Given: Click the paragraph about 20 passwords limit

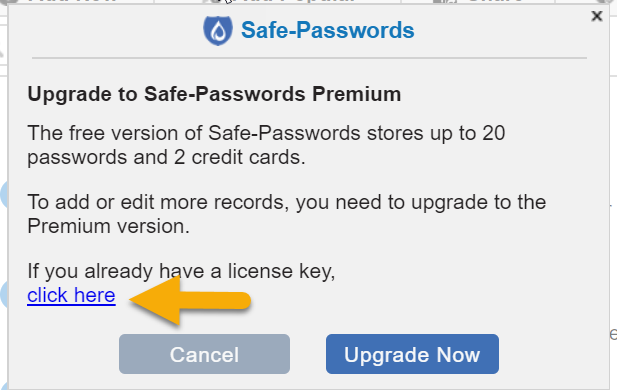Looking at the screenshot, I should (266, 145).
